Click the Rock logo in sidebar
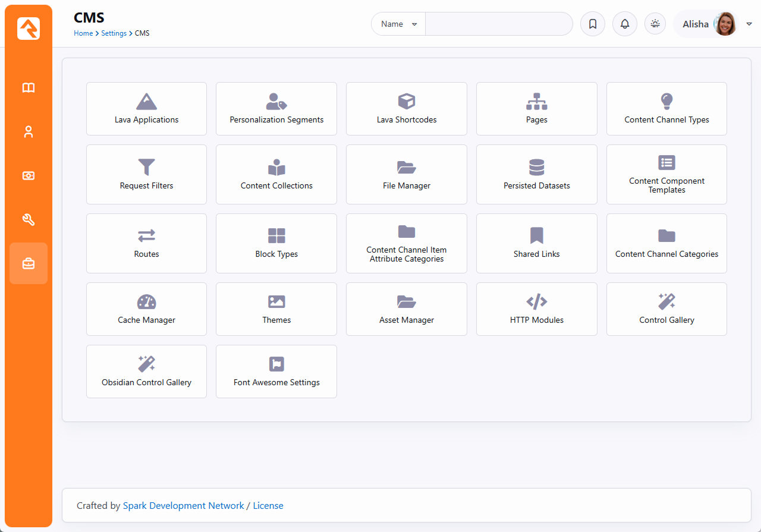This screenshot has width=761, height=532. 29,29
